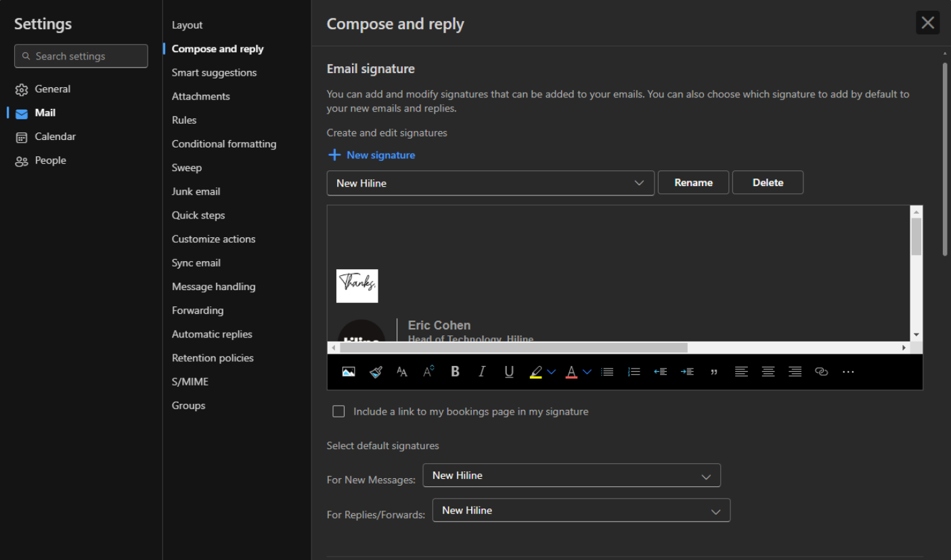The image size is (951, 560).
Task: Click the People icon in sidebar
Action: point(22,161)
